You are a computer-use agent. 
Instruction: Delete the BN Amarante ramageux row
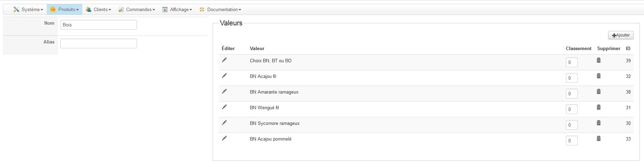599,92
